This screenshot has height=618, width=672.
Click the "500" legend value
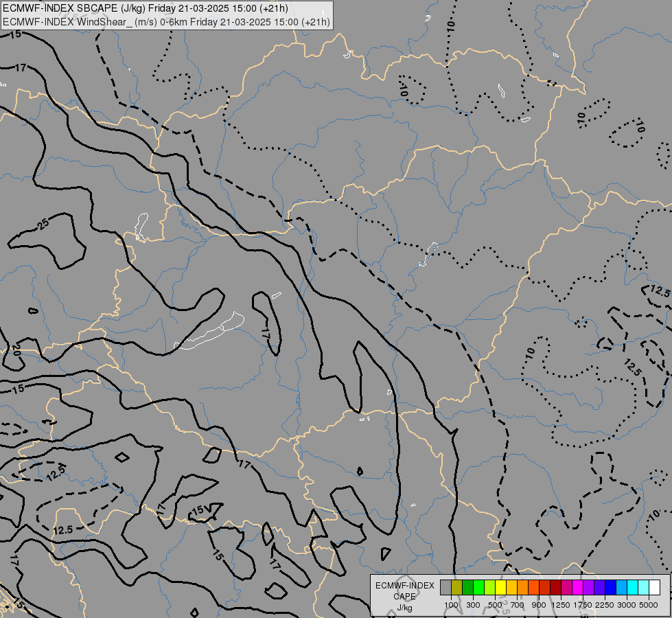(x=495, y=605)
